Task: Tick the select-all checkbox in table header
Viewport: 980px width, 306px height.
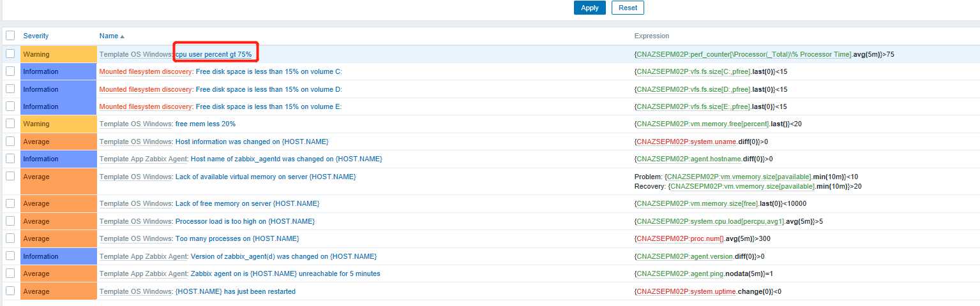Action: [10, 36]
